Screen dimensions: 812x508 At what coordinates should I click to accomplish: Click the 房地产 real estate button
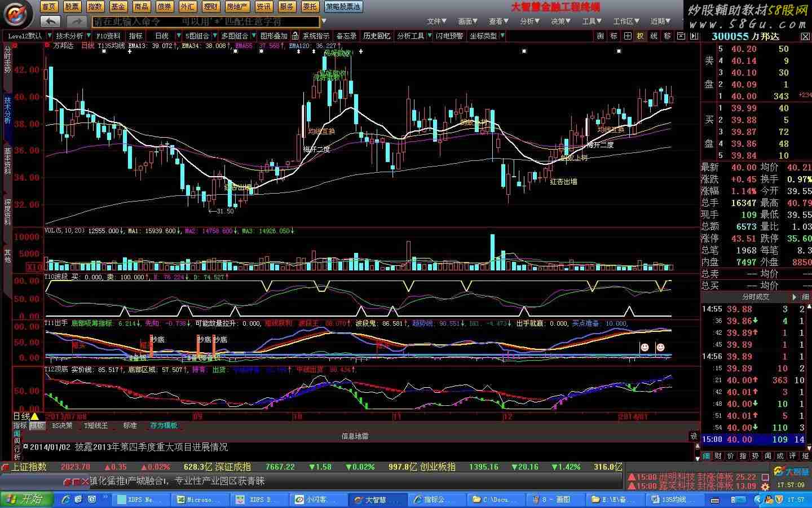pos(237,7)
